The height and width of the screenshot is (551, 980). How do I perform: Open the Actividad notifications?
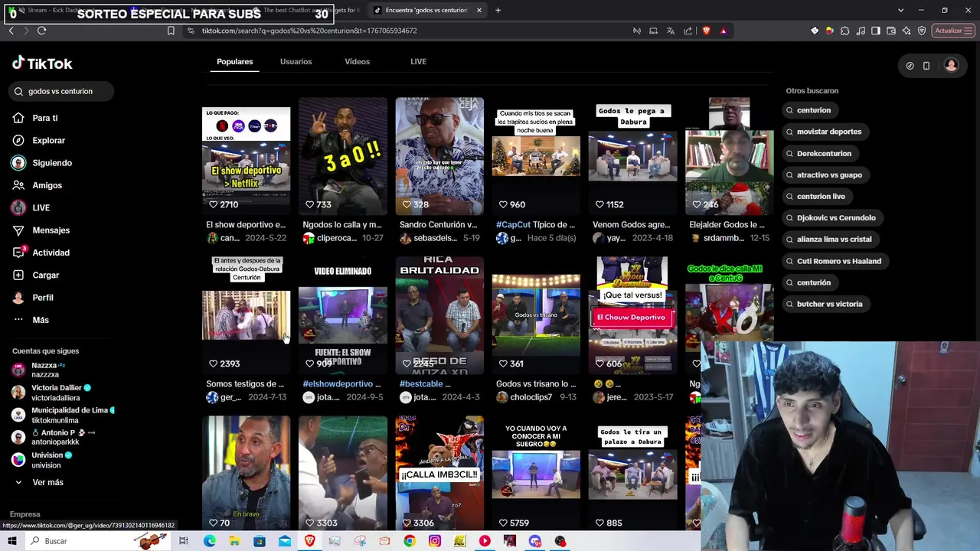(51, 253)
